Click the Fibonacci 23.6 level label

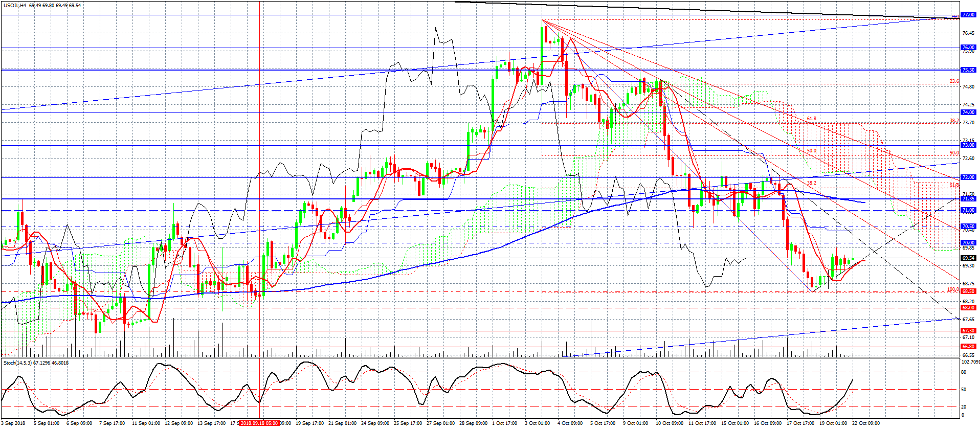click(954, 81)
